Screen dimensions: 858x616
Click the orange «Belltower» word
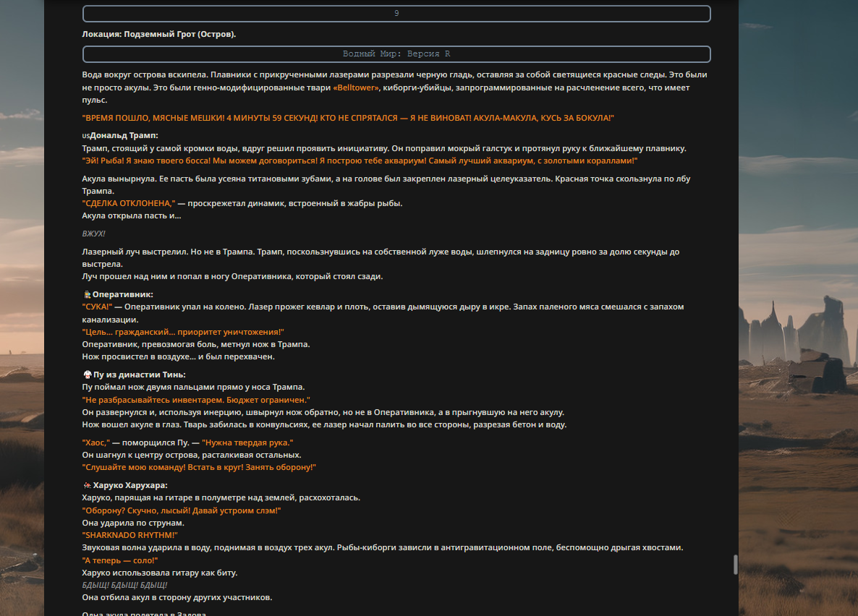click(x=356, y=87)
